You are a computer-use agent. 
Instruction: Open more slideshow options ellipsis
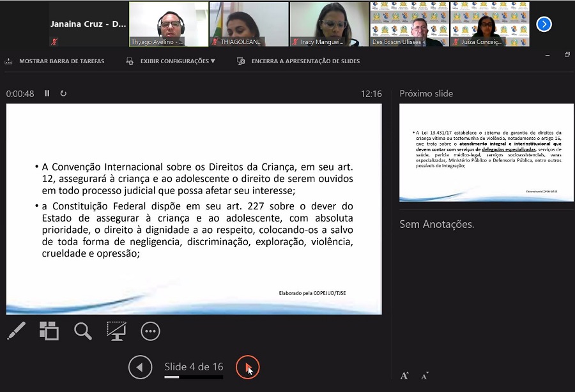(150, 331)
